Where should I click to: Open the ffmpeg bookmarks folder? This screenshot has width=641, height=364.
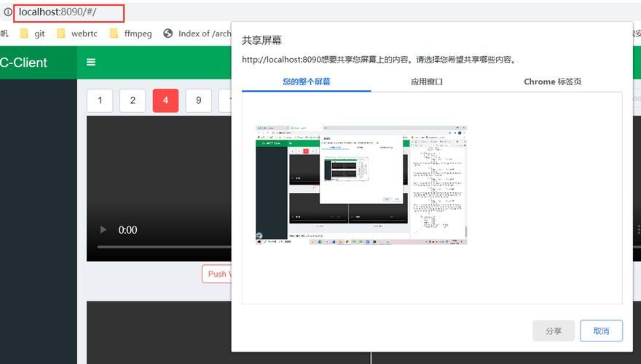point(131,33)
